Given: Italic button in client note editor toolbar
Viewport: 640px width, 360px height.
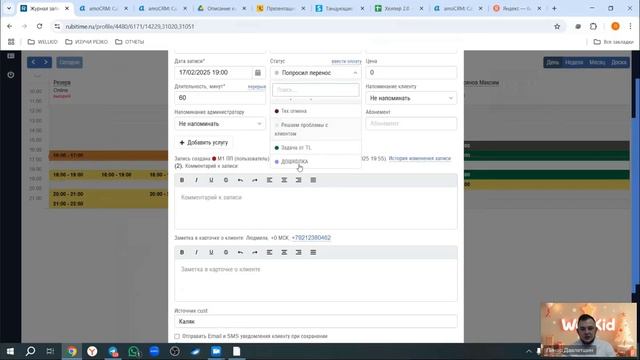Looking at the screenshot, I should pyautogui.click(x=196, y=252).
